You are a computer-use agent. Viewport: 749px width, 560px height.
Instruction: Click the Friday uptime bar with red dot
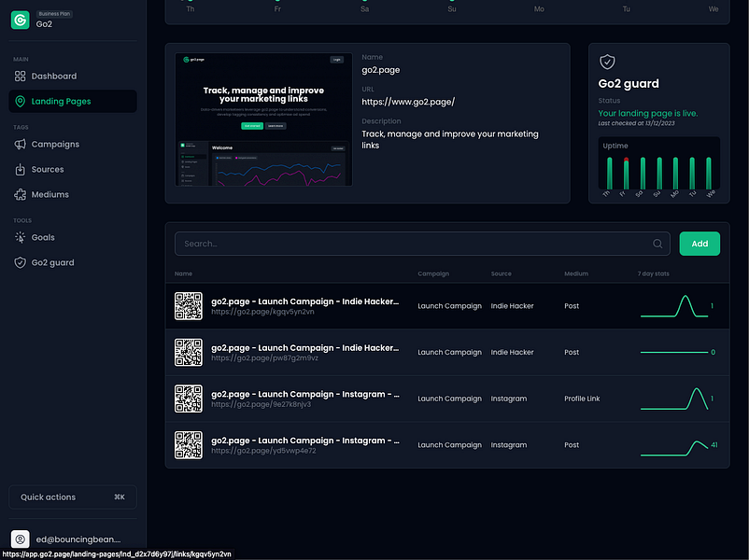(x=626, y=174)
